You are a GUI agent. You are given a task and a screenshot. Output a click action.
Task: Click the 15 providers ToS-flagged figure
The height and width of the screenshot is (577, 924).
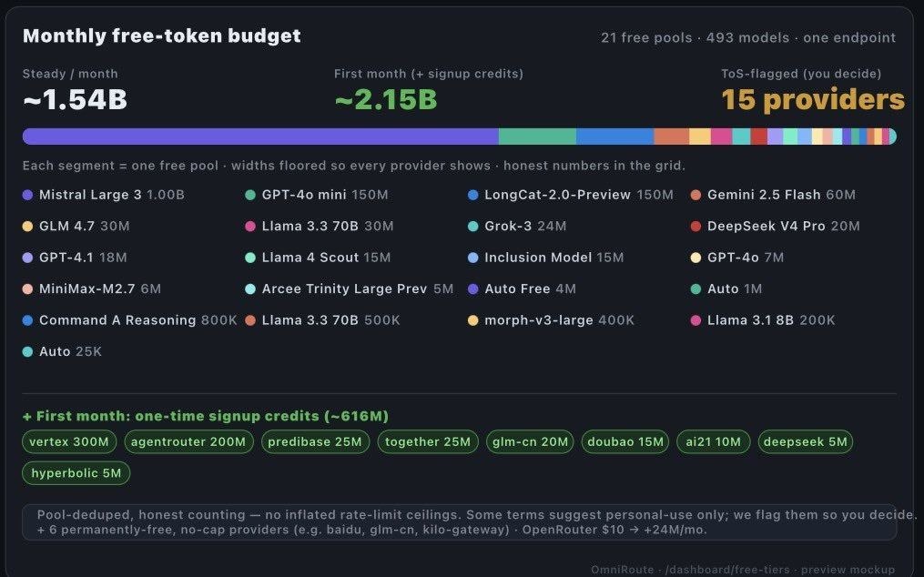[813, 99]
